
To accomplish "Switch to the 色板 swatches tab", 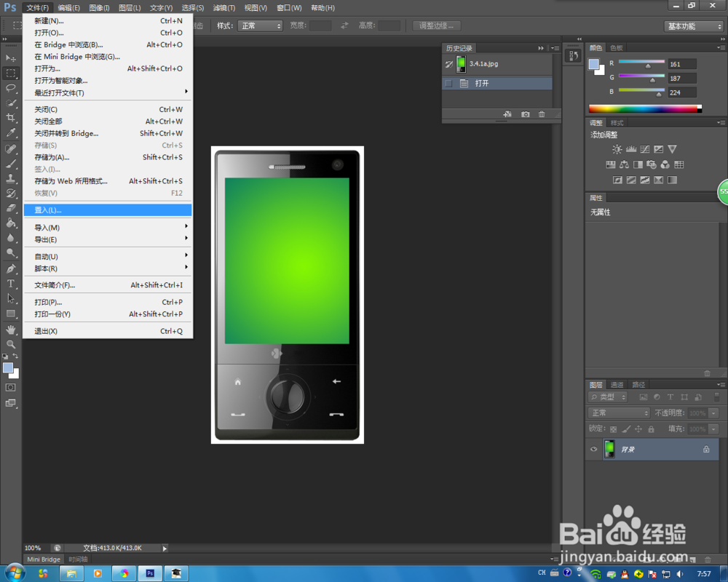I will pyautogui.click(x=617, y=48).
